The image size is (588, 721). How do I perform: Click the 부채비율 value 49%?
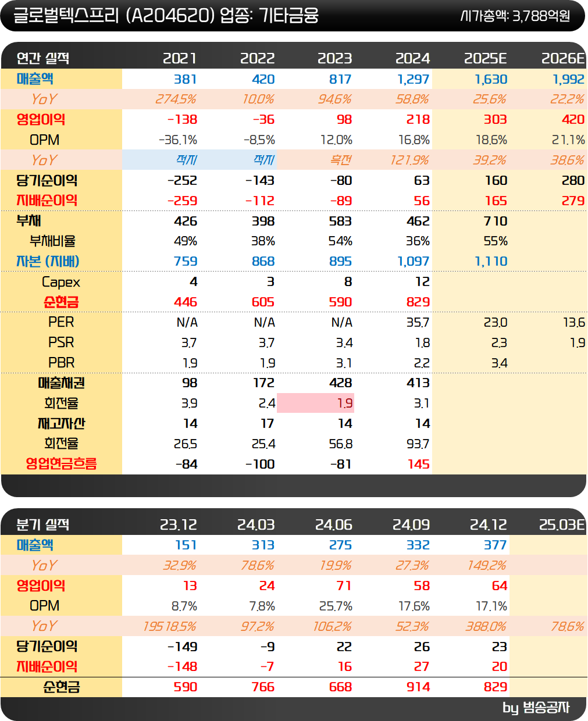point(186,241)
